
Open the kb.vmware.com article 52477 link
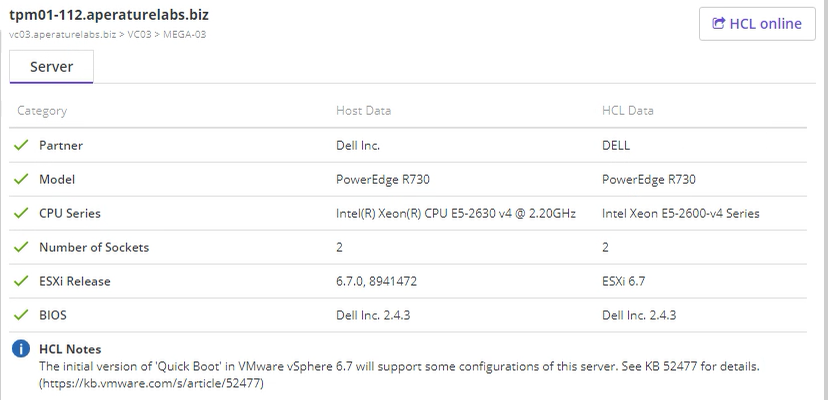click(x=151, y=384)
